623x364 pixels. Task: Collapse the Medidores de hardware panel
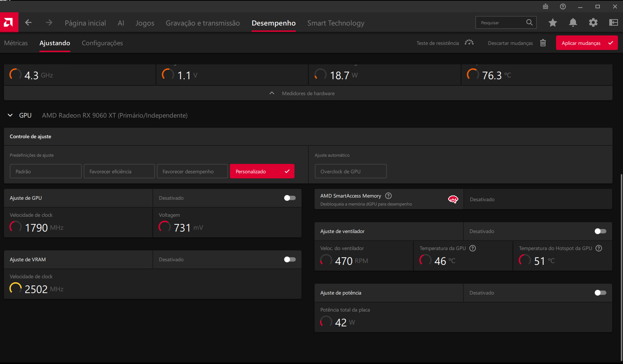308,93
